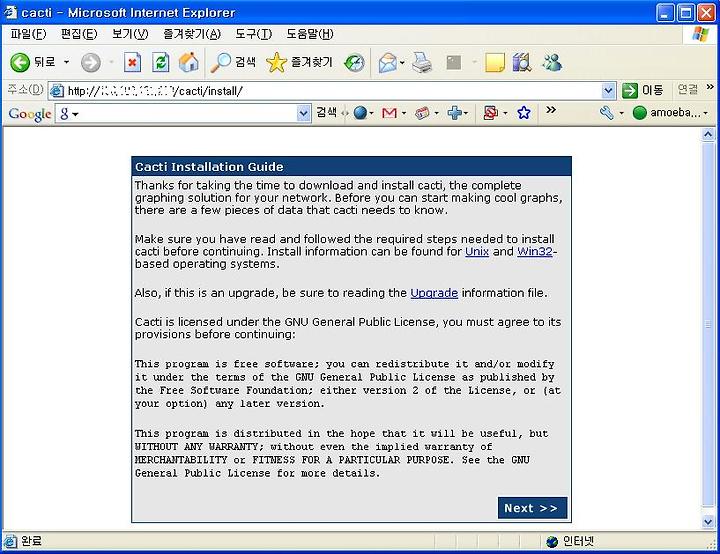Click the Internet zone globe in status bar

[x=552, y=542]
